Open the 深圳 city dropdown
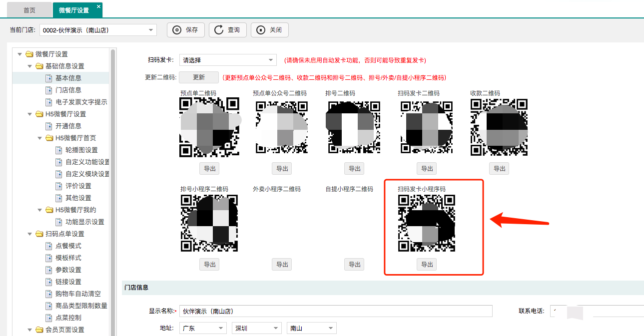Screen dimensions: 644x336 pos(256,328)
